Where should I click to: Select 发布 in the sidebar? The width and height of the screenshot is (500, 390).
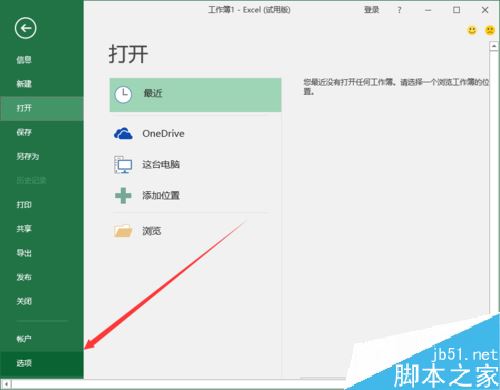pyautogui.click(x=42, y=277)
